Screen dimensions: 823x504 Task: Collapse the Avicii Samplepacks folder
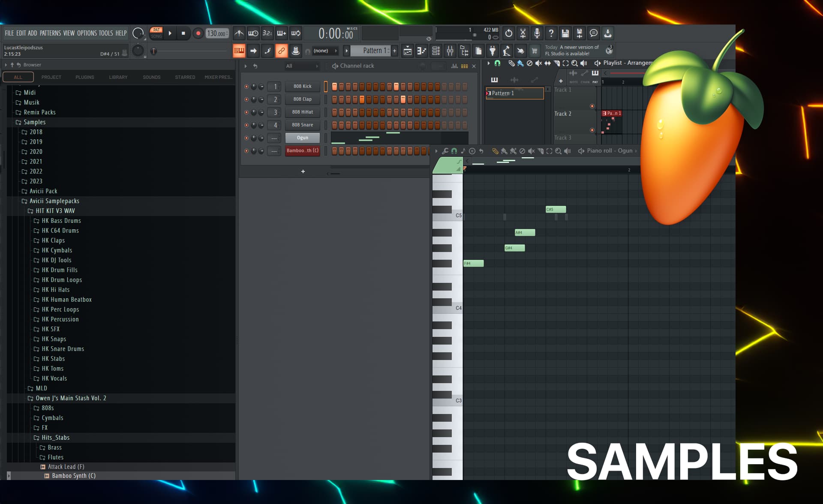[54, 201]
